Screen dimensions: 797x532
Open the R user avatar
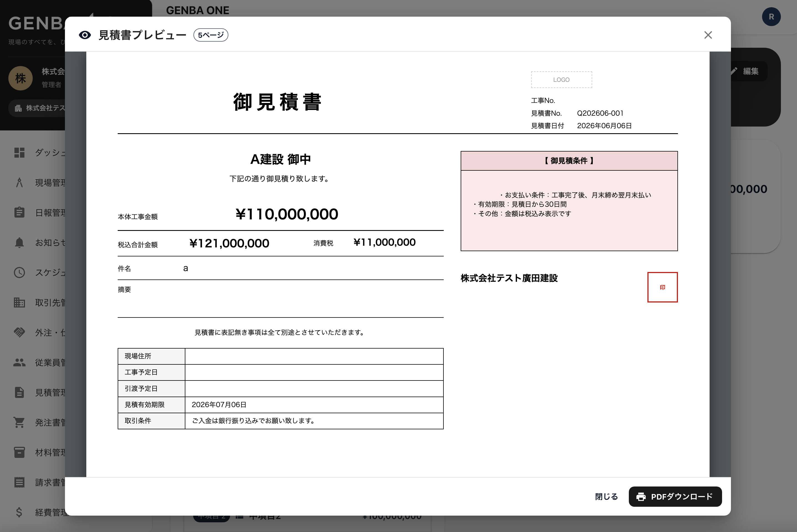[771, 17]
